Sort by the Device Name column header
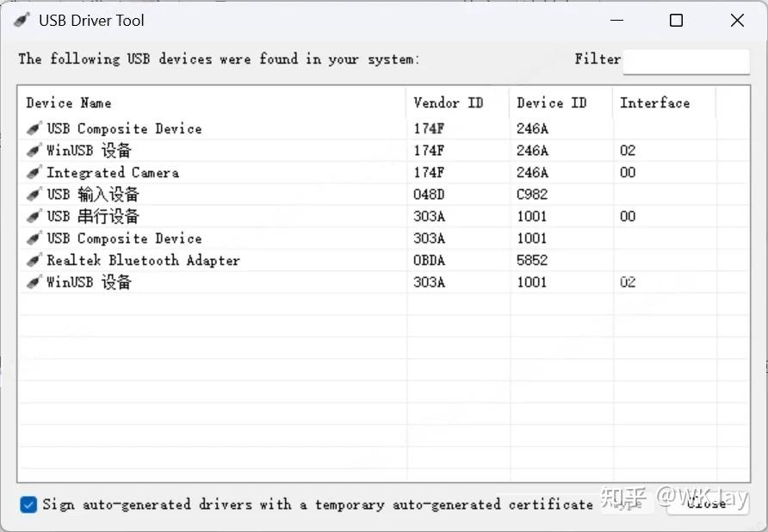 (x=69, y=102)
